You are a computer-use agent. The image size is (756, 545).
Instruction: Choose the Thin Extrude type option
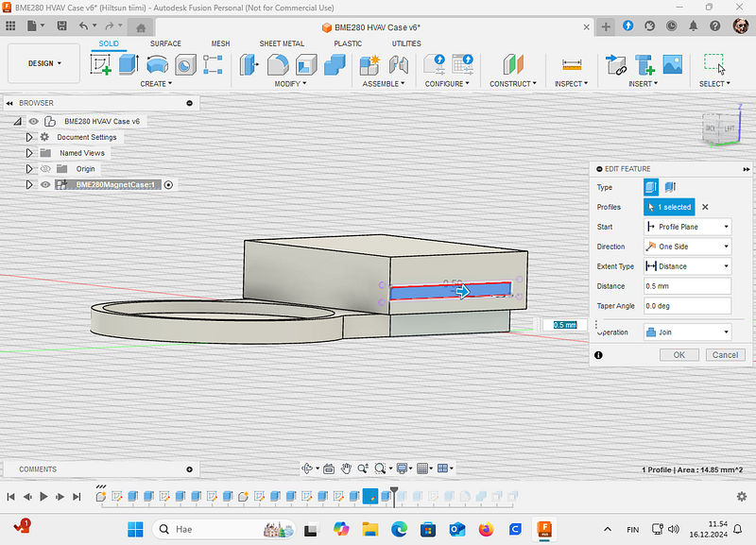click(x=670, y=187)
